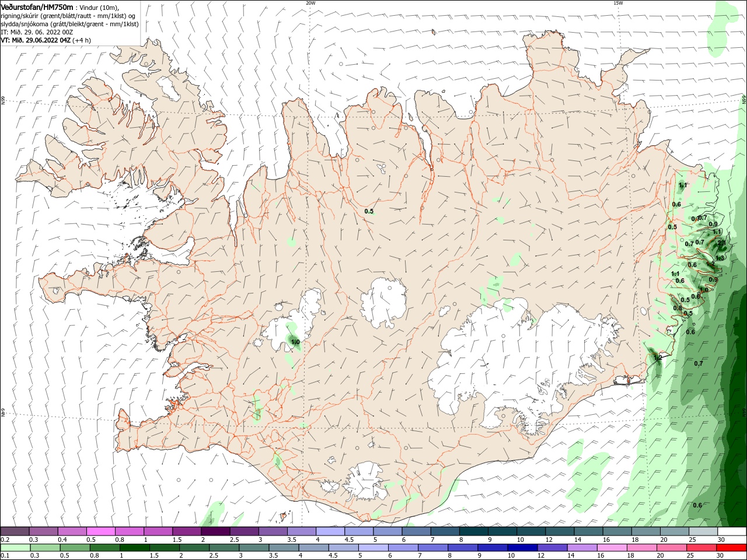The height and width of the screenshot is (560, 747).
Task: Click the '15W' longitude label
Action: [x=618, y=3]
